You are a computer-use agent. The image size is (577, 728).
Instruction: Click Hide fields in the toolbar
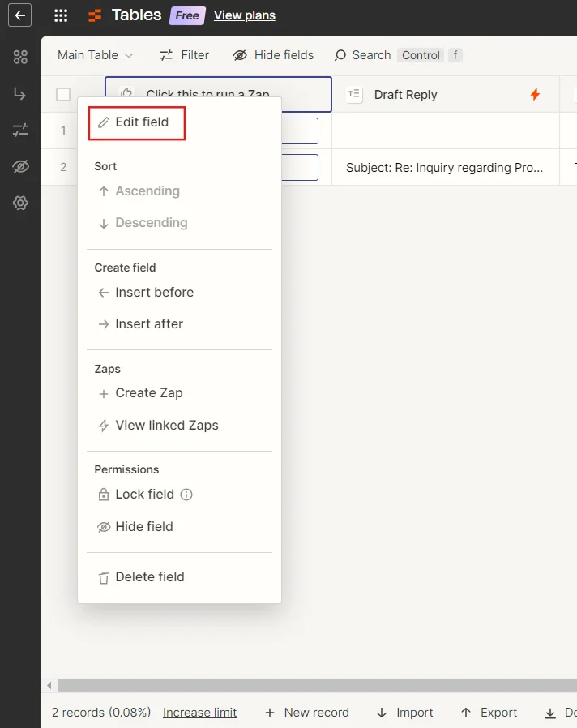(x=273, y=55)
